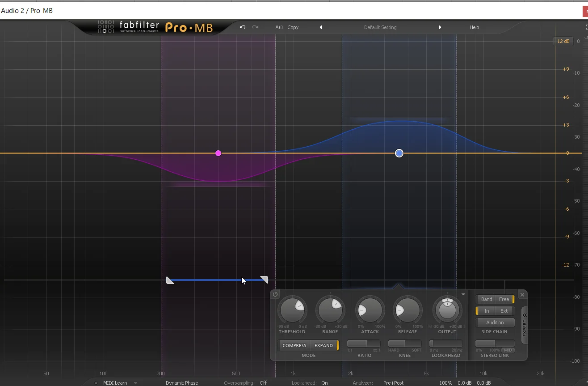
Task: Open the MIDI Learn dropdown arrow
Action: 135,383
